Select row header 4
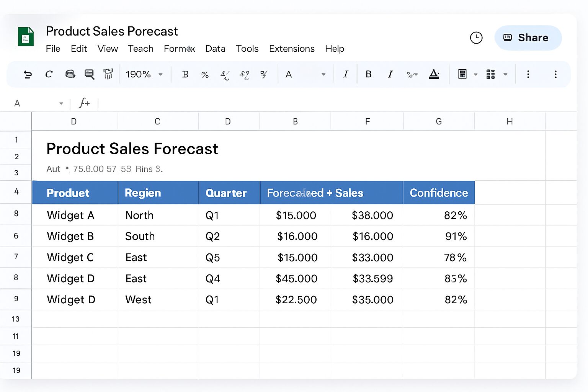This screenshot has height=392, width=588. (16, 192)
